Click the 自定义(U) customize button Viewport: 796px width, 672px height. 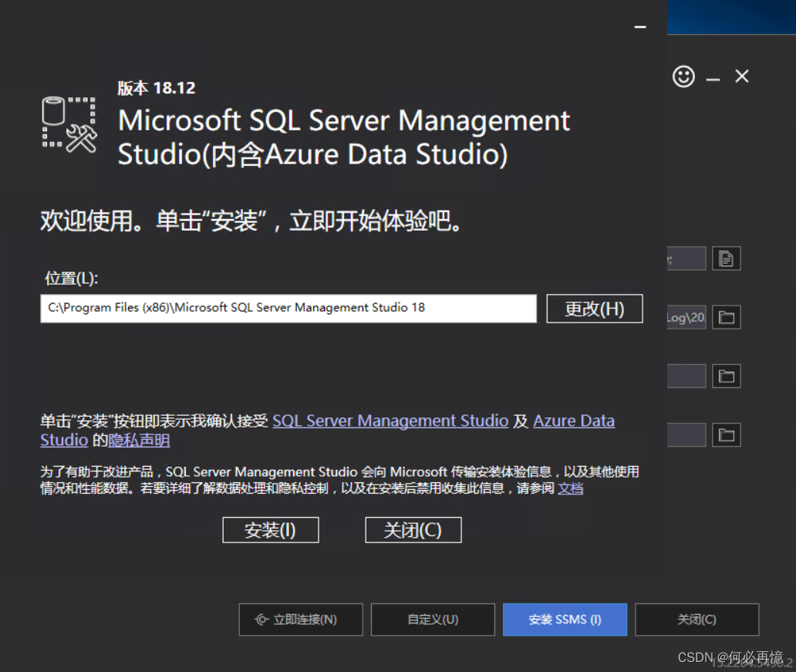[x=433, y=620]
